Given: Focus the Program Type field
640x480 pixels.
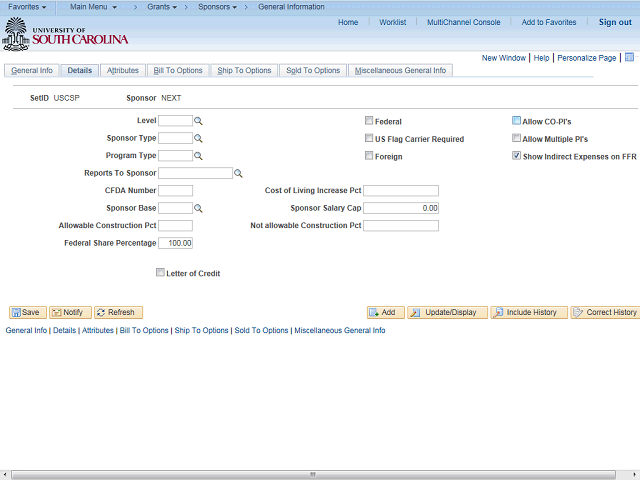Looking at the screenshot, I should 175,156.
